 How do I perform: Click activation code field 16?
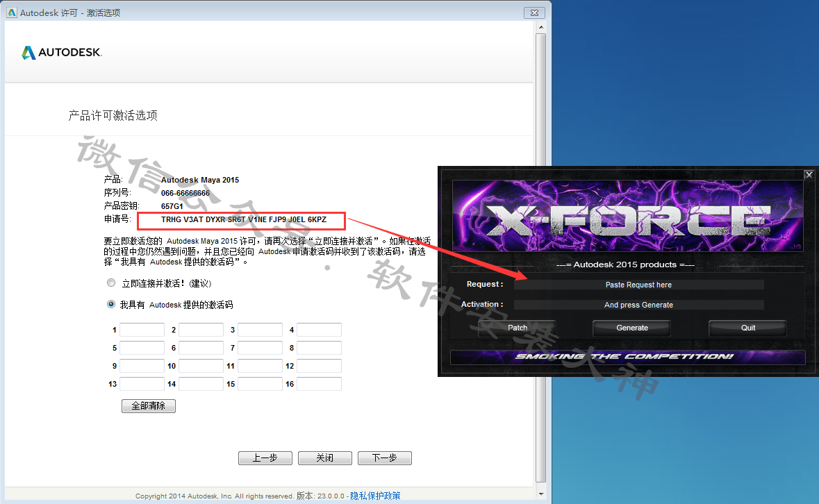[319, 384]
